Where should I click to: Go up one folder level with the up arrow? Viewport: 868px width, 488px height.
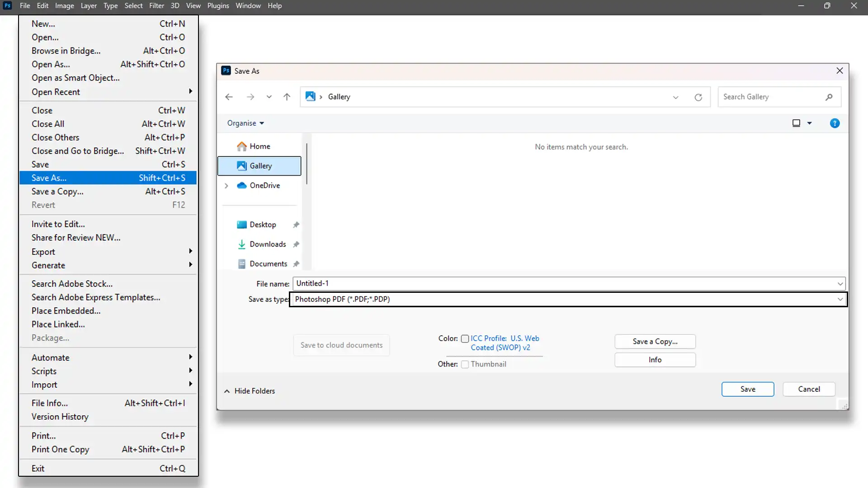tap(287, 97)
